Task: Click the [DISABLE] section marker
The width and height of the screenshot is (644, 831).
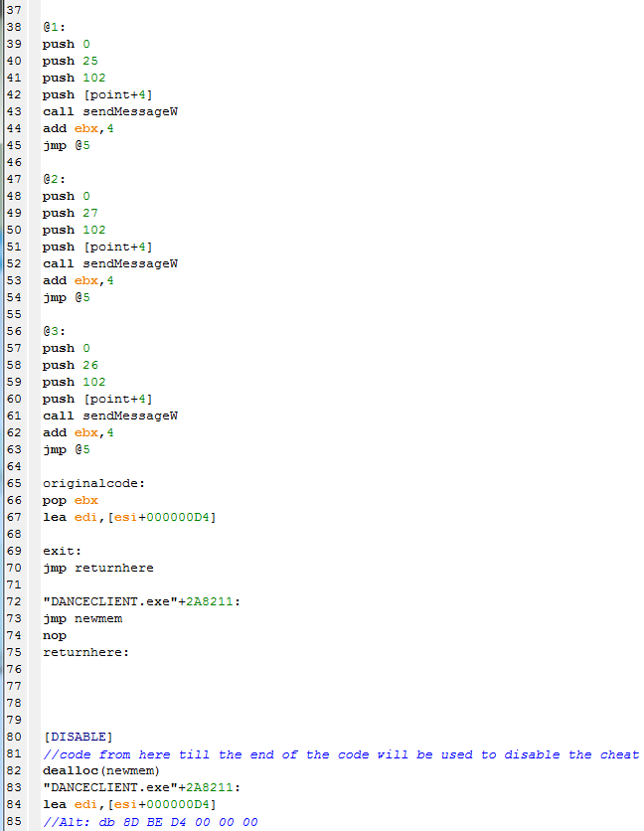Action: coord(78,737)
